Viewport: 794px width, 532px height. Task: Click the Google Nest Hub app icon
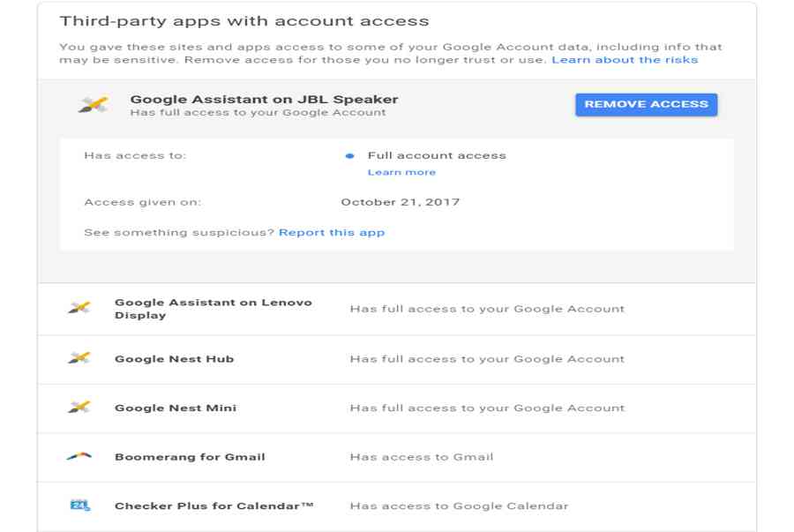pyautogui.click(x=79, y=358)
